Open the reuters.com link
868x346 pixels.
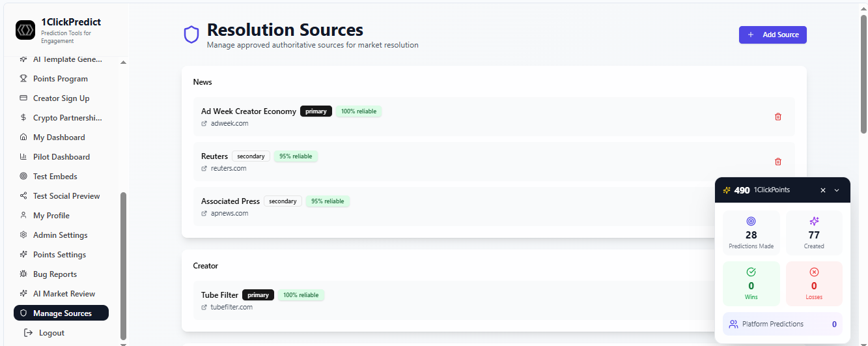[229, 169]
